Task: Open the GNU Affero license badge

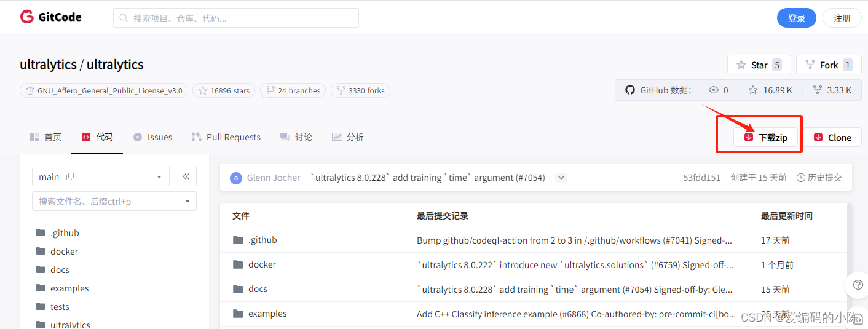Action: pos(103,90)
